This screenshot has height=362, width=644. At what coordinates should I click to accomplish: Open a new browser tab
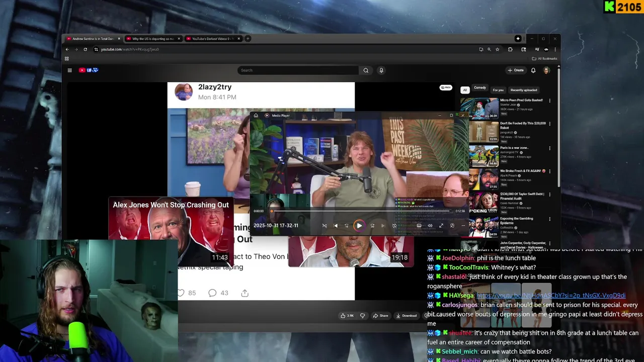pyautogui.click(x=248, y=39)
